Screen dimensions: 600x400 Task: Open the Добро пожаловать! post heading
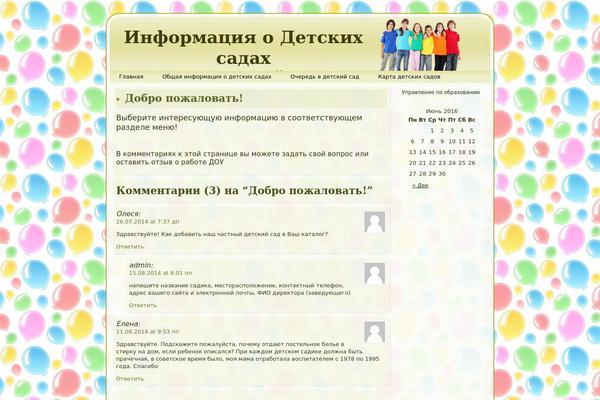tap(184, 98)
